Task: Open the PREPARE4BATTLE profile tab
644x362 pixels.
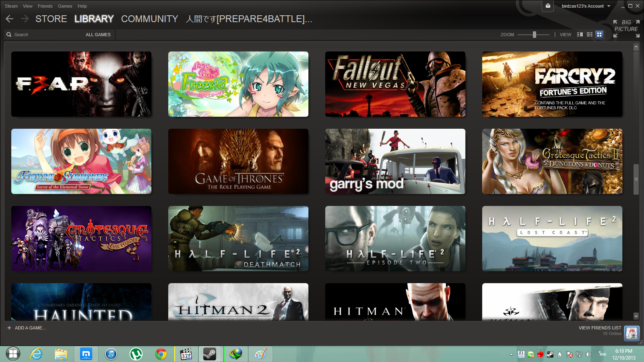Action: pyautogui.click(x=249, y=19)
